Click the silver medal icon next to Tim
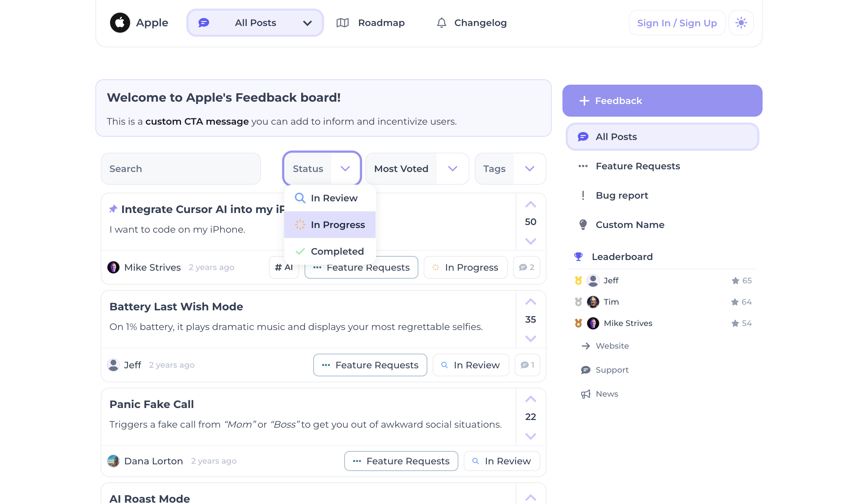The image size is (850, 504). coord(578,302)
